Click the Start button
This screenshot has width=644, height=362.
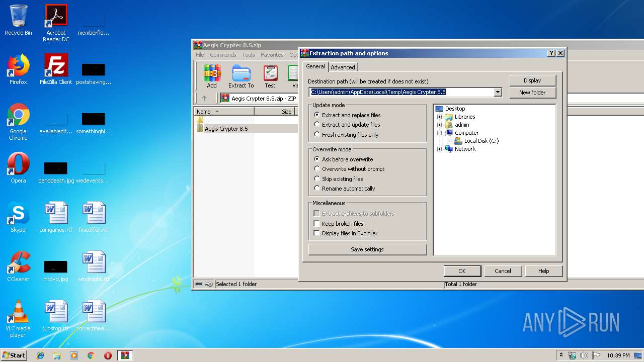(x=14, y=355)
